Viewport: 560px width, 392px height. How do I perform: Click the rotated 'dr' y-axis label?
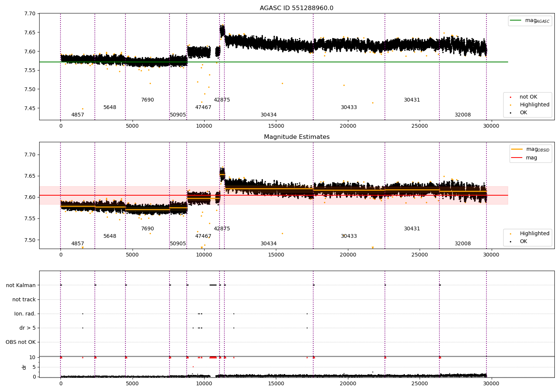24,367
